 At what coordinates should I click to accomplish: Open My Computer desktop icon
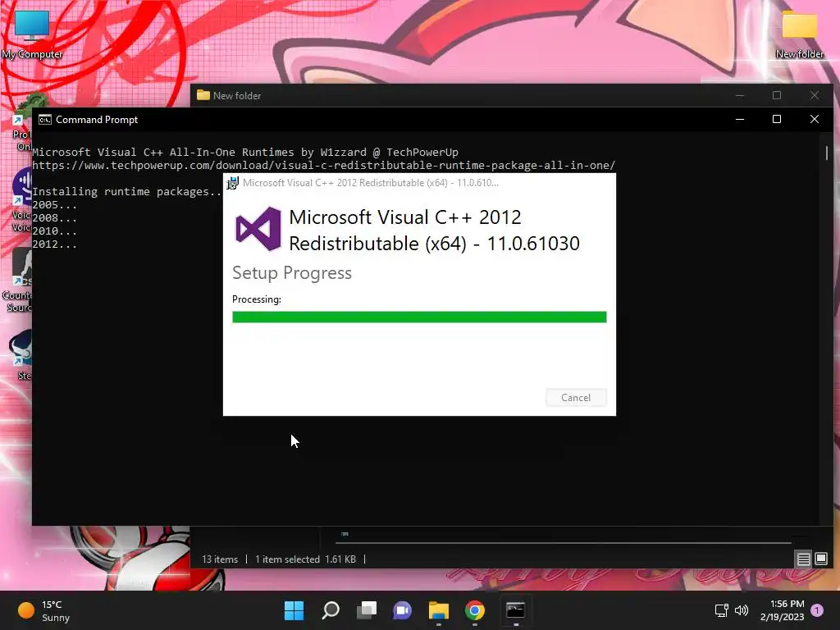32,33
